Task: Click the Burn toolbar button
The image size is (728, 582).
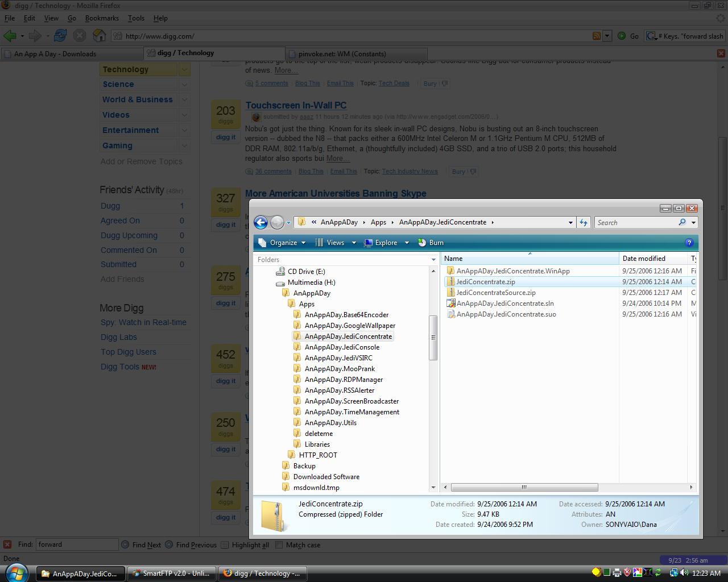Action: tap(431, 243)
